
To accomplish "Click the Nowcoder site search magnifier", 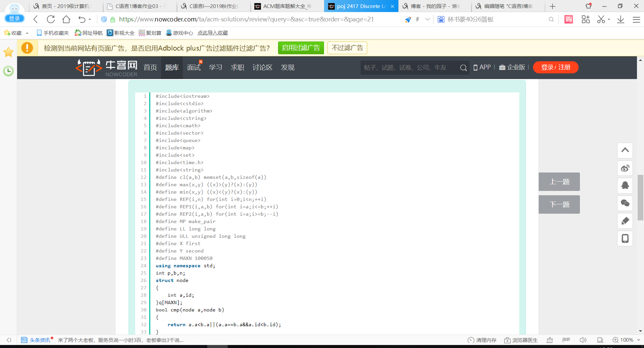I will point(463,68).
